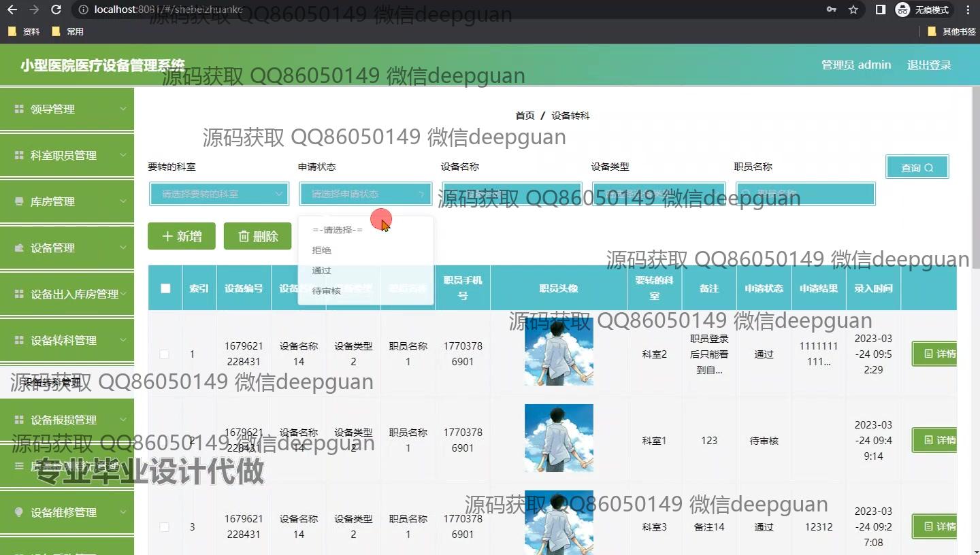This screenshot has width=980, height=555.
Task: Click the browser back arrow
Action: pos(12,10)
